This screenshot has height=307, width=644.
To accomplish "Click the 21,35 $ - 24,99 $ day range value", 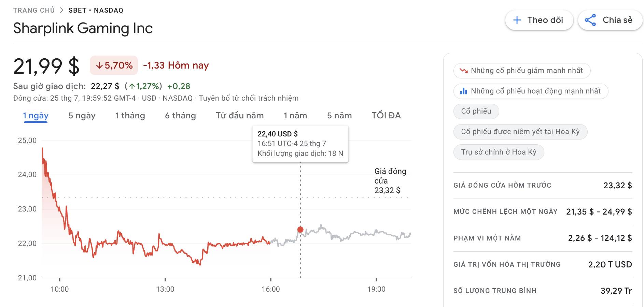I will tap(599, 212).
